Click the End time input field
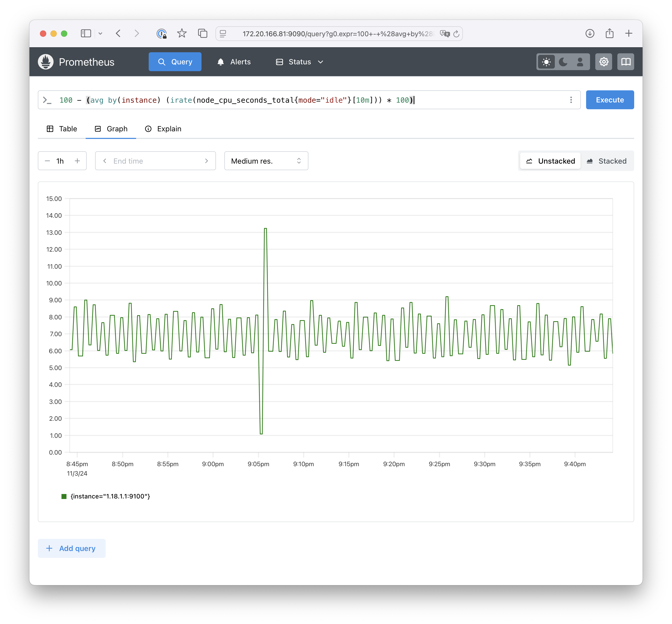This screenshot has height=624, width=672. [x=155, y=161]
